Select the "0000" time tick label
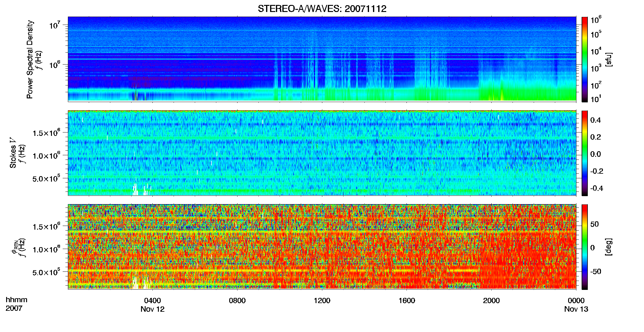644x332 pixels. [x=576, y=301]
